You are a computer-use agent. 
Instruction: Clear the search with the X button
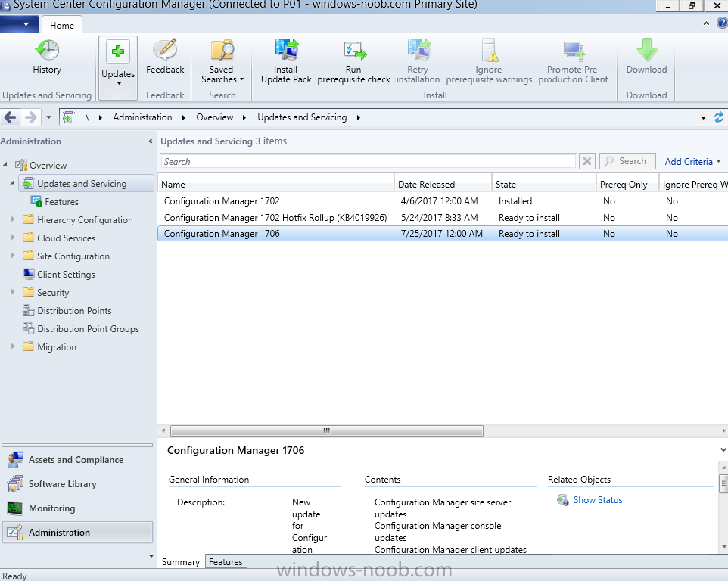pyautogui.click(x=586, y=161)
